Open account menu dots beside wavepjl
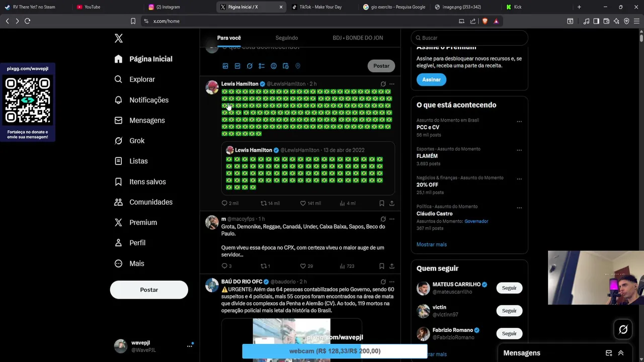Screen dimensions: 644x362 tap(190, 346)
